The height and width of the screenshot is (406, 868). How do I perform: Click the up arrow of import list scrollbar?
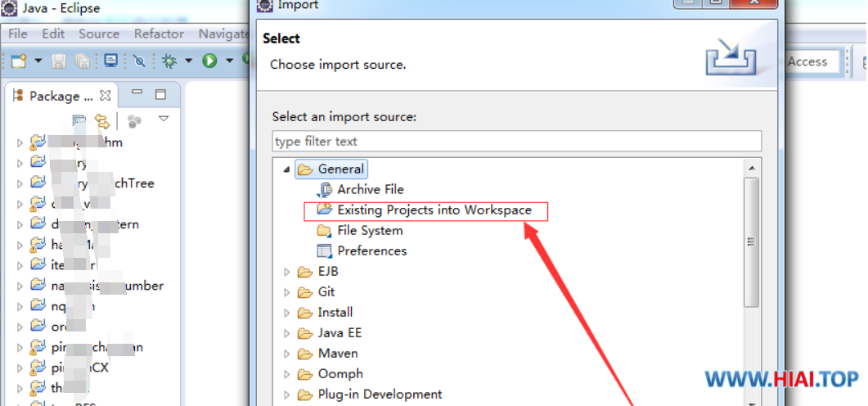pos(751,167)
